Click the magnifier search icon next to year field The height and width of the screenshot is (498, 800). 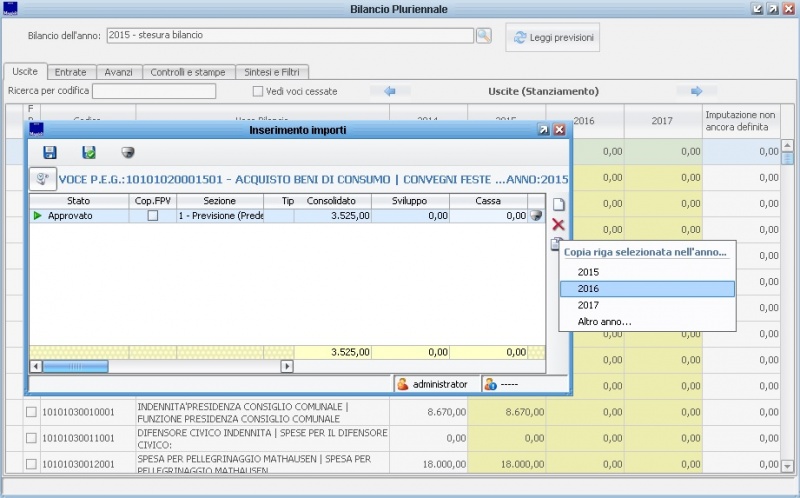tap(484, 36)
